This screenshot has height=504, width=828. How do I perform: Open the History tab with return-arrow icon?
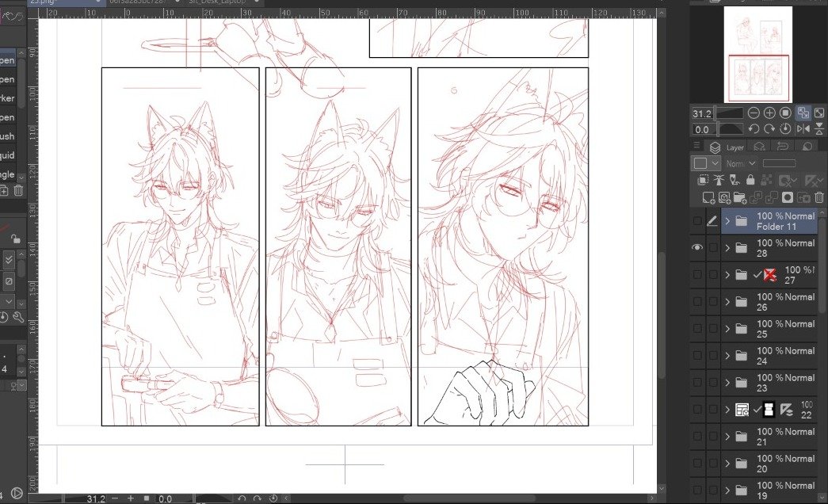pyautogui.click(x=783, y=147)
